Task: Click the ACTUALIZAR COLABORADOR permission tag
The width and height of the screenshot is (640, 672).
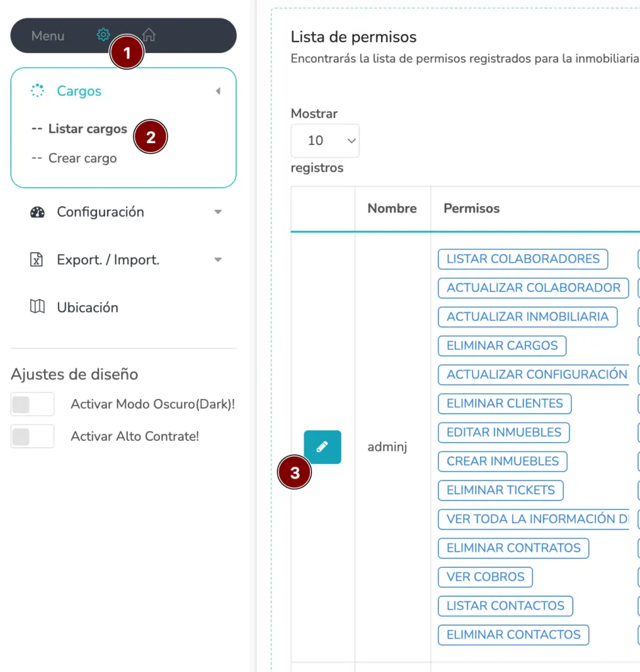Action: 533,288
